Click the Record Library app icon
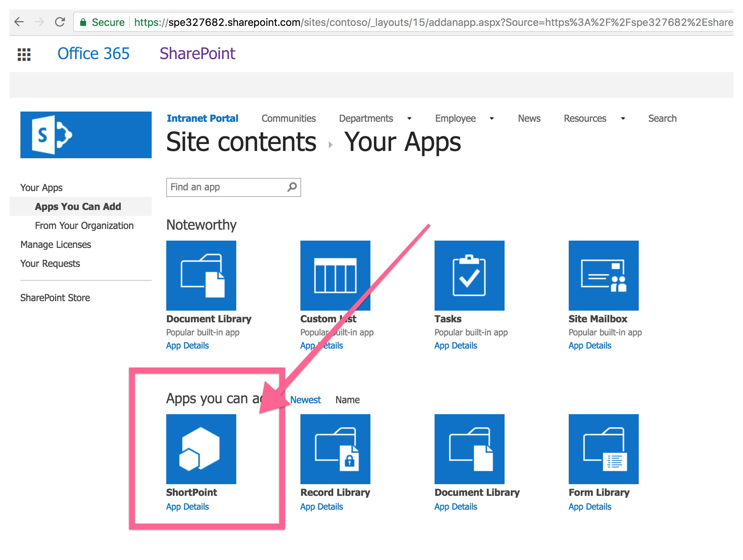743x560 pixels. [x=335, y=449]
